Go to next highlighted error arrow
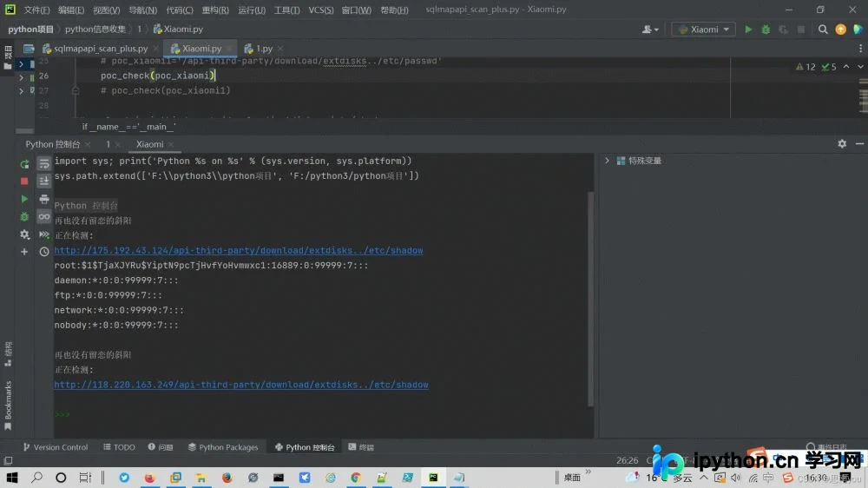 click(860, 67)
